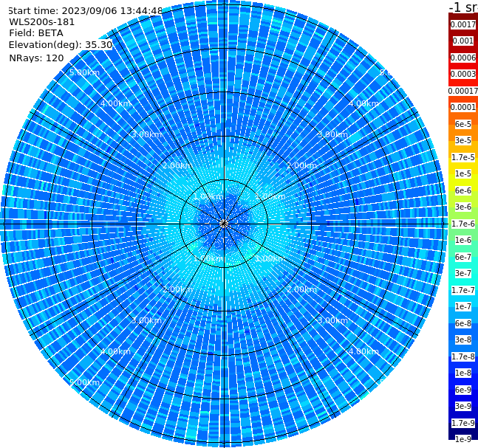Viewport: 478px width, 448px height.
Task: Click the 6e-7 colorbar label
Action: click(463, 257)
